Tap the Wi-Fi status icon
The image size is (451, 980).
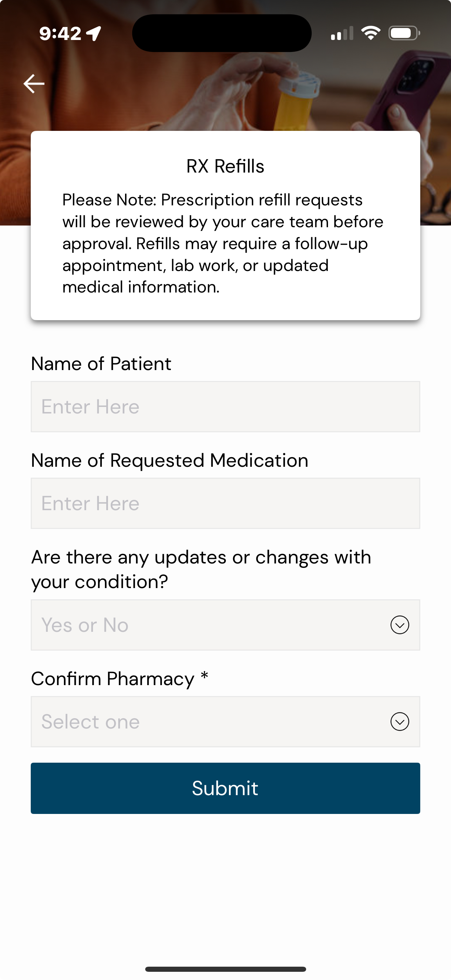point(370,33)
